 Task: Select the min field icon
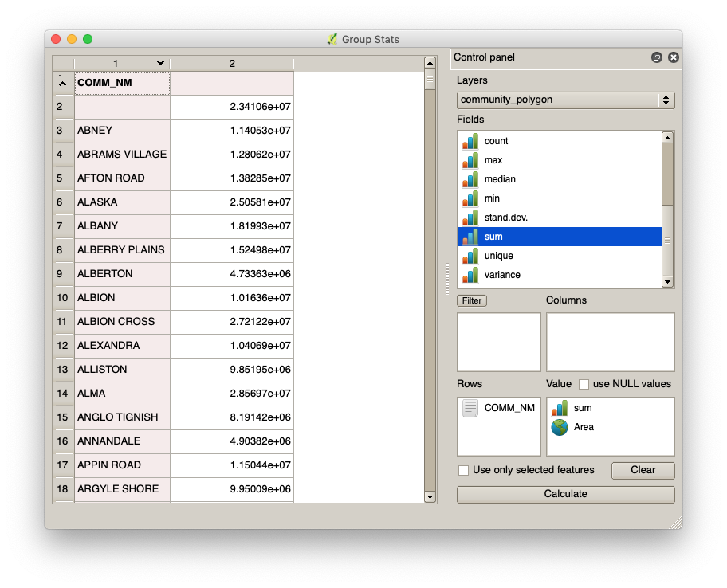[x=470, y=198]
